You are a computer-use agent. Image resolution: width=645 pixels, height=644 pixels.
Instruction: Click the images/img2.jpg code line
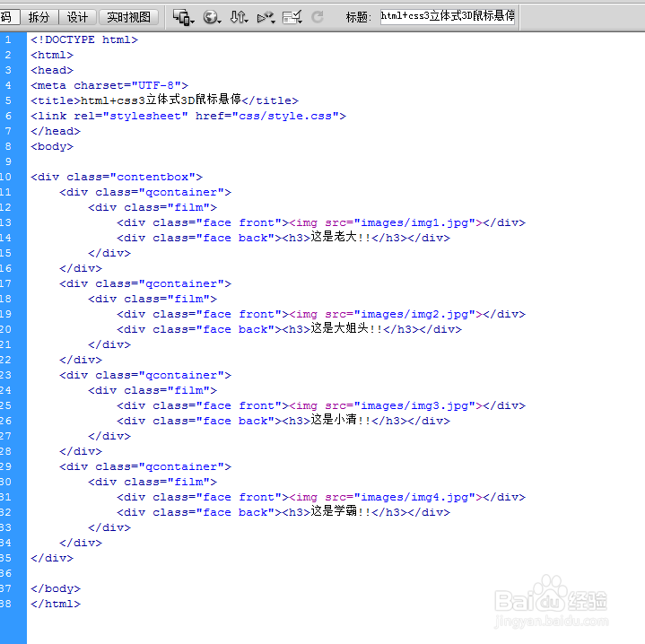click(x=321, y=314)
